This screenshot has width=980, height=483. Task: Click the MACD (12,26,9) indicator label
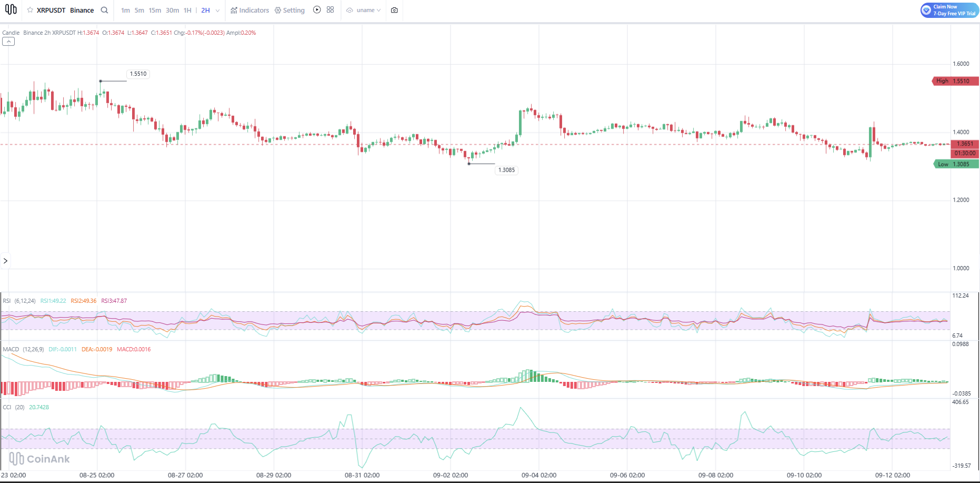point(23,349)
